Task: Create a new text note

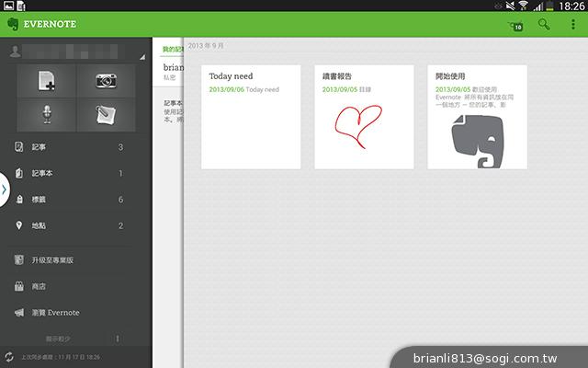Action: [x=47, y=81]
